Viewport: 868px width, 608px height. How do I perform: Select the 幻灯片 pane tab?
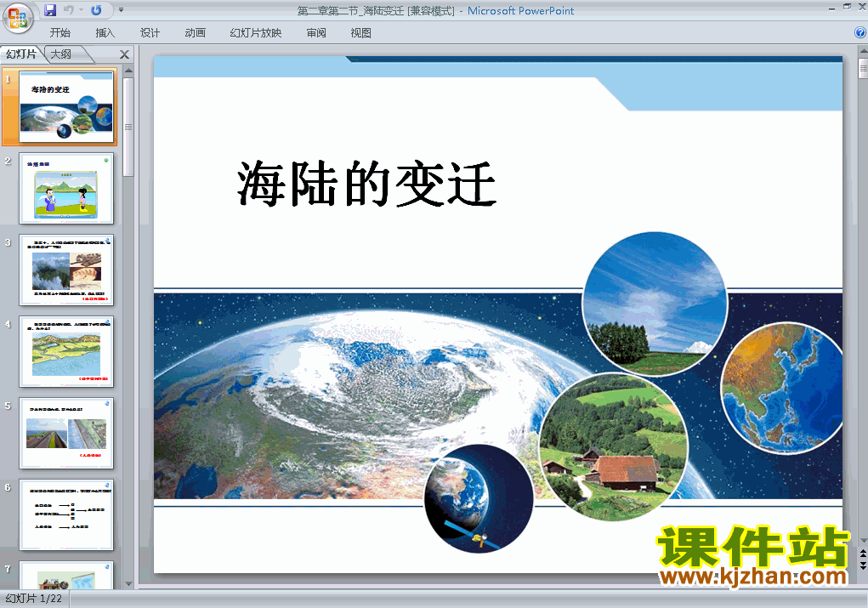pyautogui.click(x=21, y=54)
